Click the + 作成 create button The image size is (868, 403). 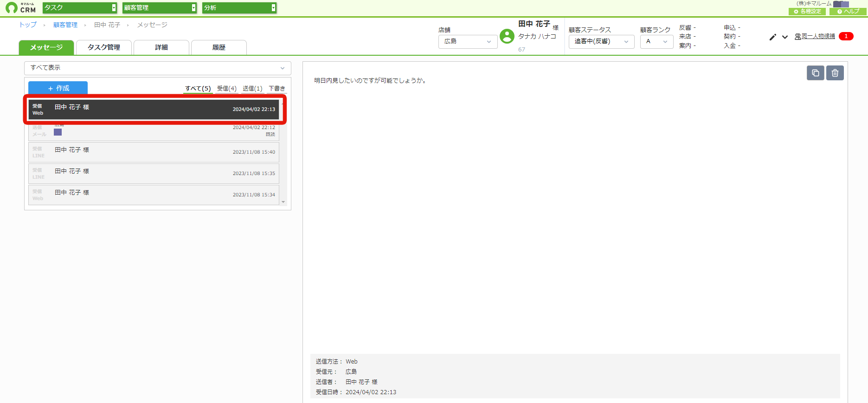[58, 88]
